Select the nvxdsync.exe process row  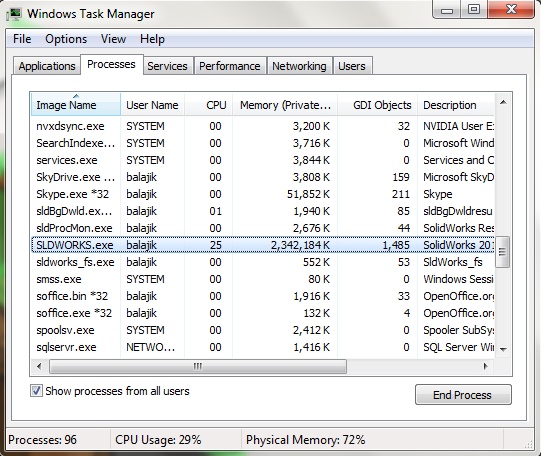click(263, 126)
